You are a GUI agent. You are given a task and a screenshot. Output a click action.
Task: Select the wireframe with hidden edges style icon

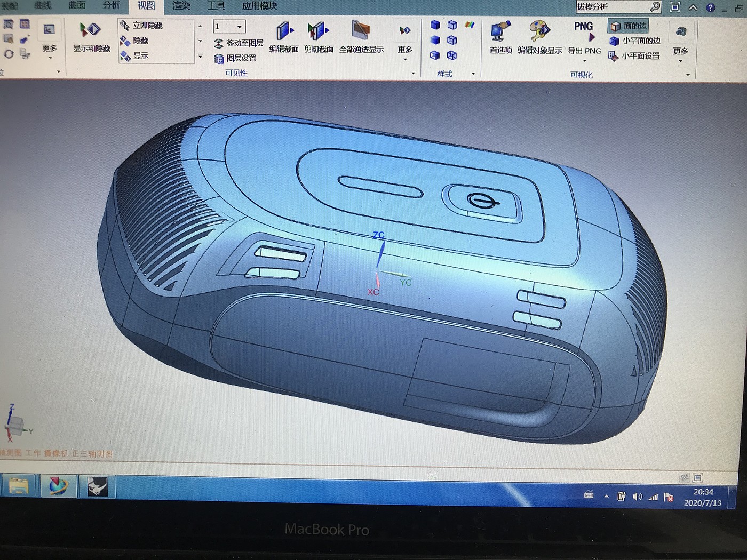click(452, 25)
